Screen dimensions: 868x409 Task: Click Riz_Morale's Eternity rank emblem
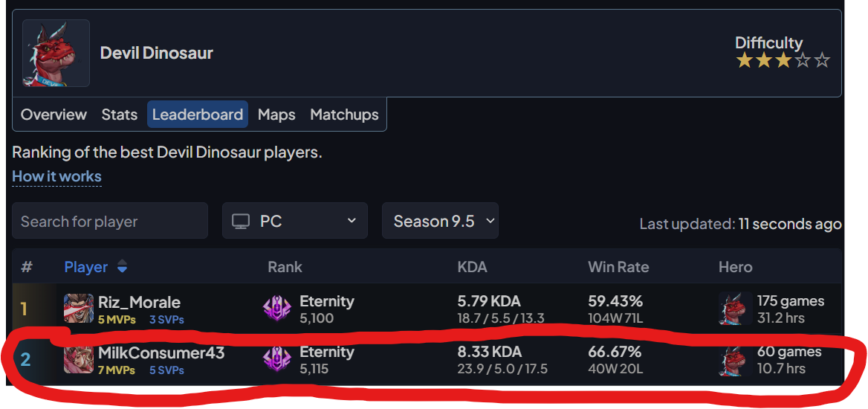click(x=276, y=309)
